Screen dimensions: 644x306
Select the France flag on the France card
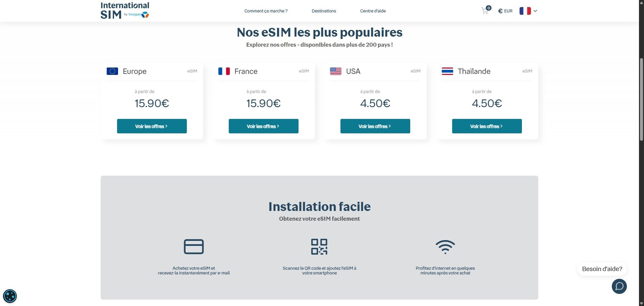(x=224, y=71)
